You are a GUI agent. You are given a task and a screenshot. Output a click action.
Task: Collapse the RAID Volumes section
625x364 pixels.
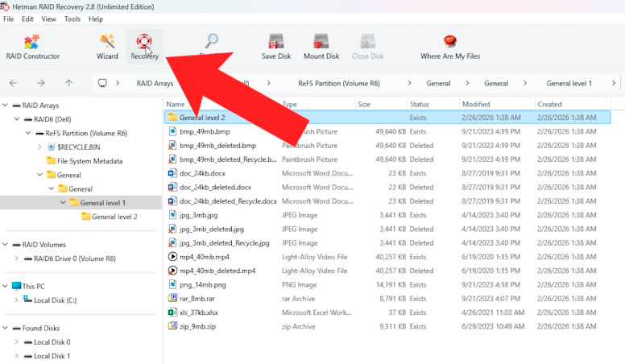click(x=5, y=244)
